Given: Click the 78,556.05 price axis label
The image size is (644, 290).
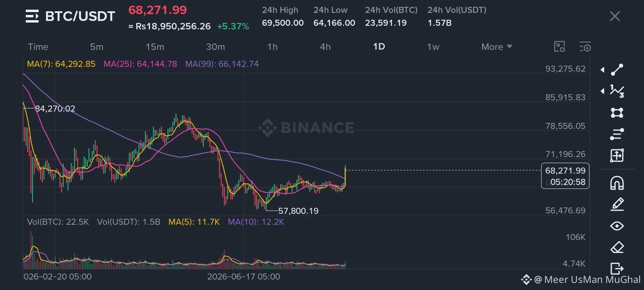Looking at the screenshot, I should [565, 126].
